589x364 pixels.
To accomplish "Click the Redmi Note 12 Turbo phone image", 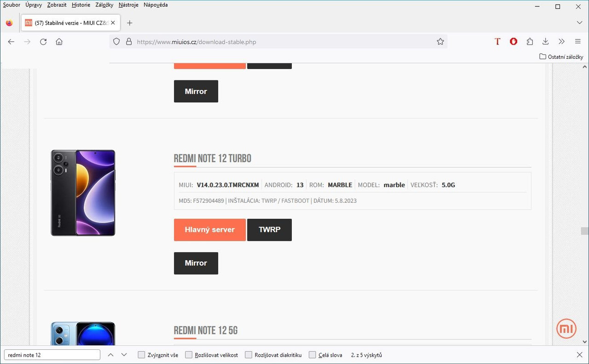I will pos(83,193).
